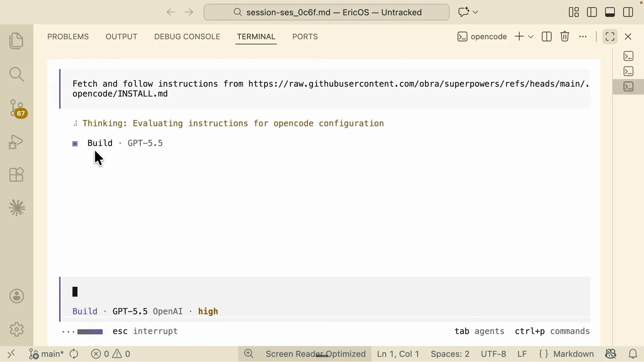644x362 pixels.
Task: Open the Search view in activity bar
Action: tap(17, 74)
